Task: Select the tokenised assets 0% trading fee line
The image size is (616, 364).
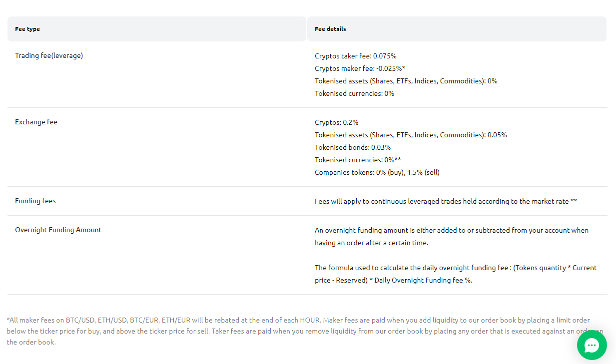Action: coord(406,81)
